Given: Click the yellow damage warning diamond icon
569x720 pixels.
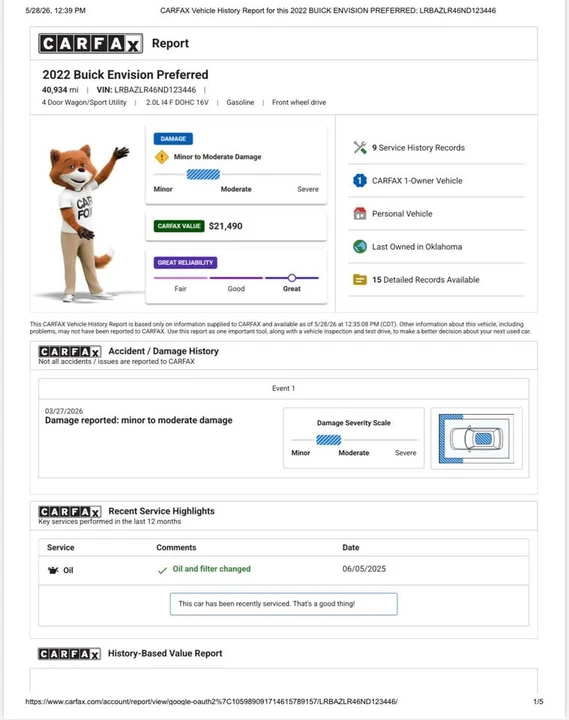Looking at the screenshot, I should click(162, 157).
